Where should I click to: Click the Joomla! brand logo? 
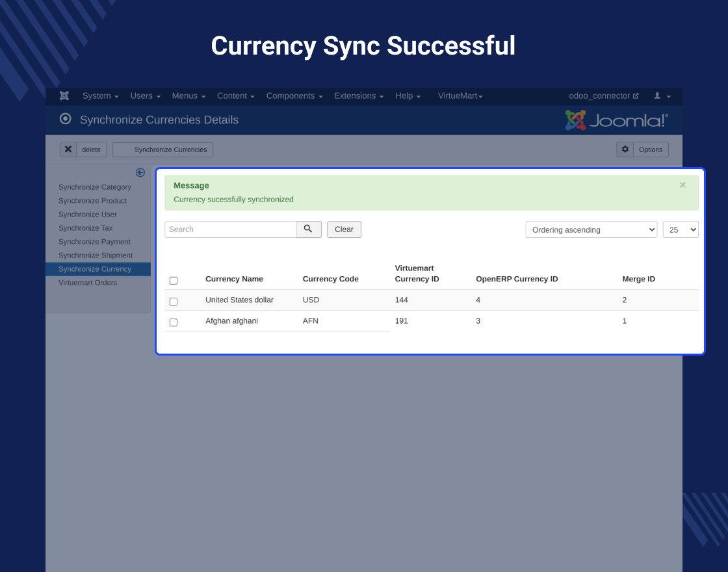(x=617, y=120)
